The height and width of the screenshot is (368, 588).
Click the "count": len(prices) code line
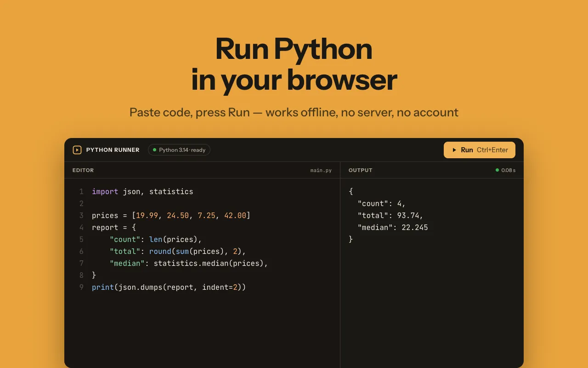[156, 239]
